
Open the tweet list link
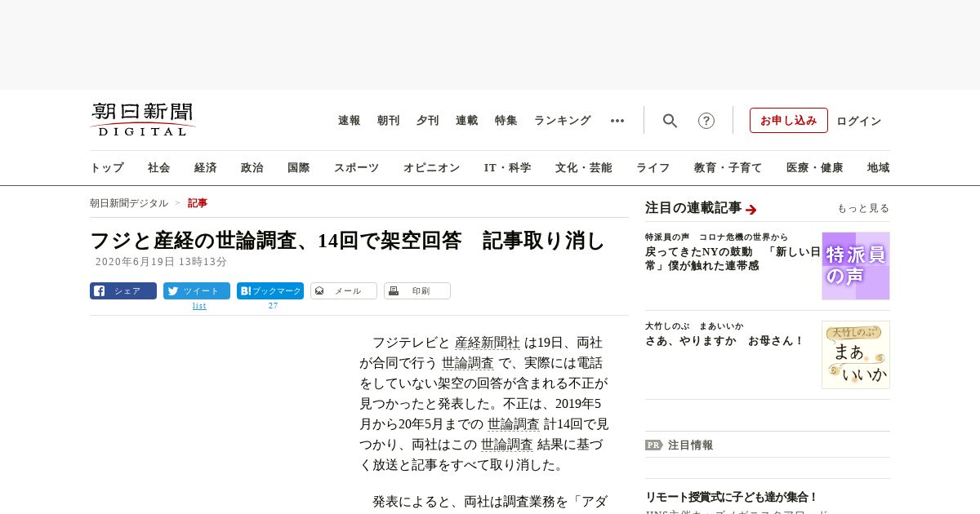(x=199, y=306)
